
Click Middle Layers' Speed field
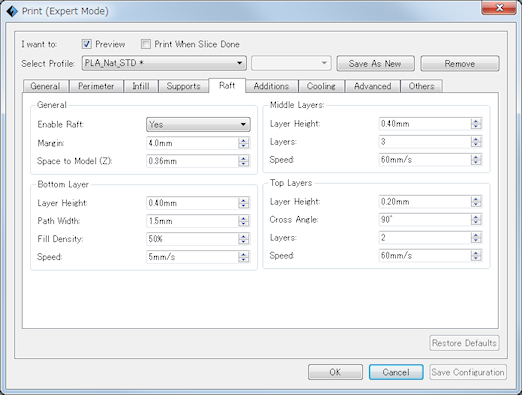point(425,160)
